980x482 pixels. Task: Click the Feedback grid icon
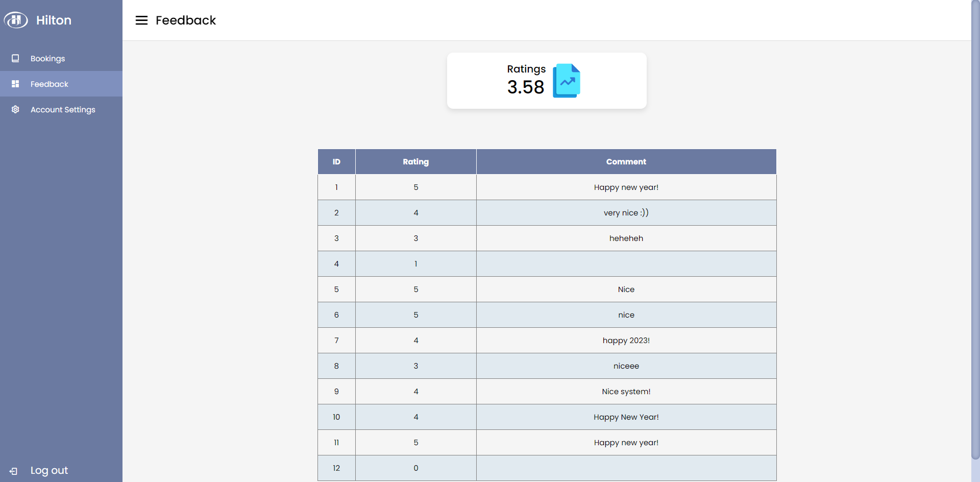pyautogui.click(x=15, y=84)
